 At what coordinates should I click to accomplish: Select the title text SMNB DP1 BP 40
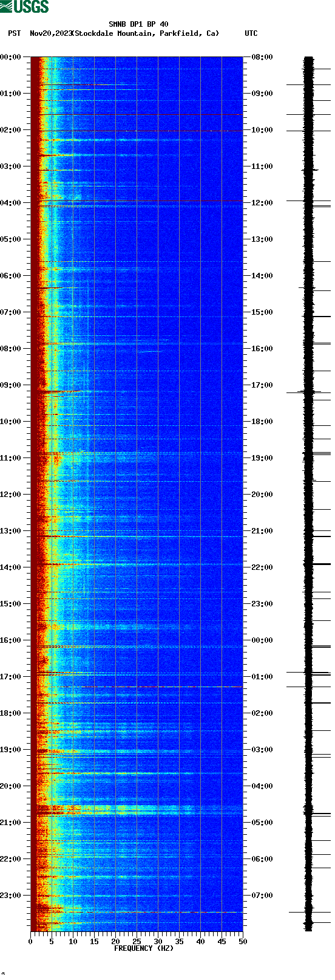click(x=138, y=25)
